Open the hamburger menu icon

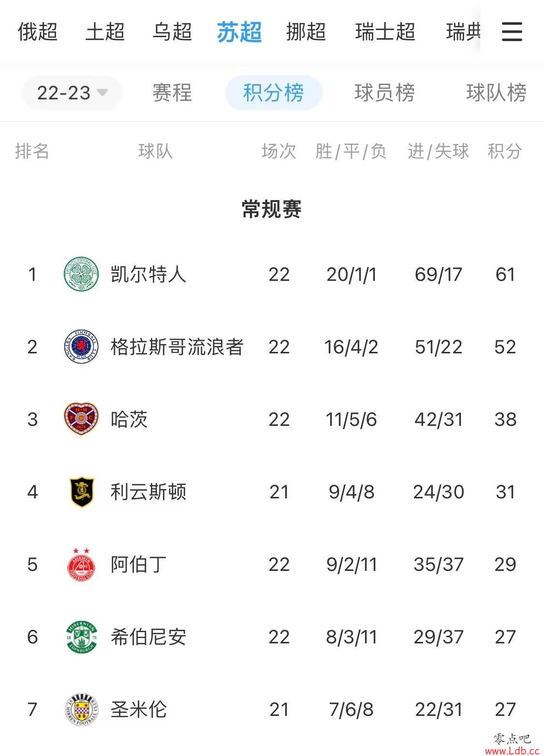click(512, 32)
